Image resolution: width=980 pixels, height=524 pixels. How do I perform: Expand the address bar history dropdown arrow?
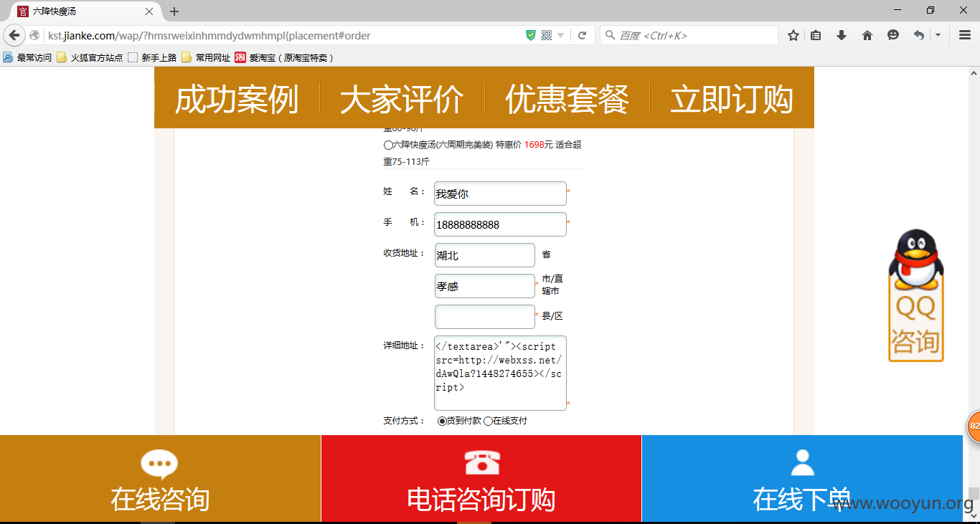point(561,35)
